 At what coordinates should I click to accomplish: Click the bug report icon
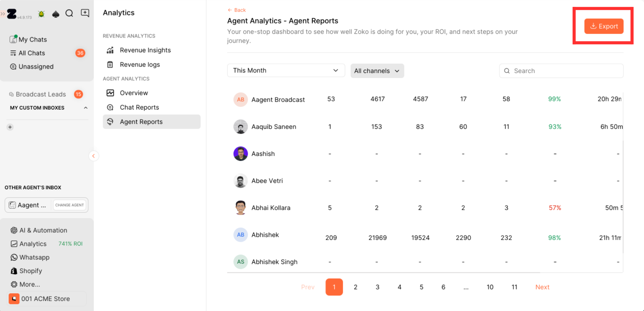[41, 14]
